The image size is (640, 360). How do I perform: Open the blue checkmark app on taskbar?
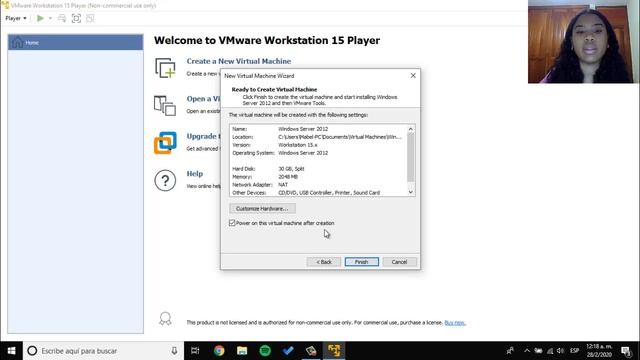point(288,351)
